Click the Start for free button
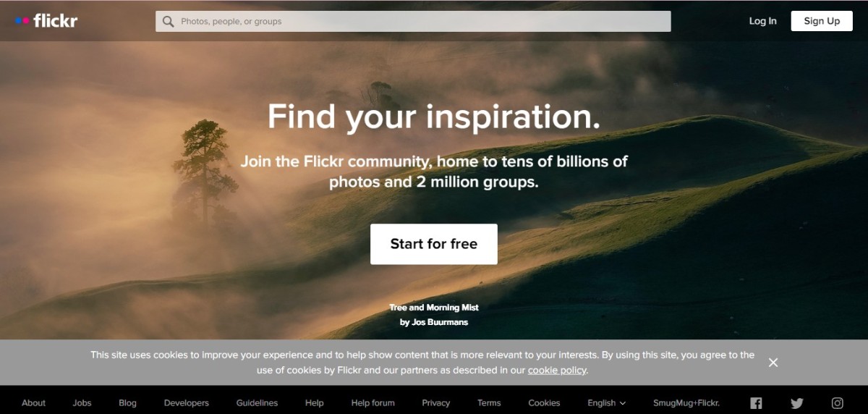Viewport: 868px width, 414px height. (434, 244)
